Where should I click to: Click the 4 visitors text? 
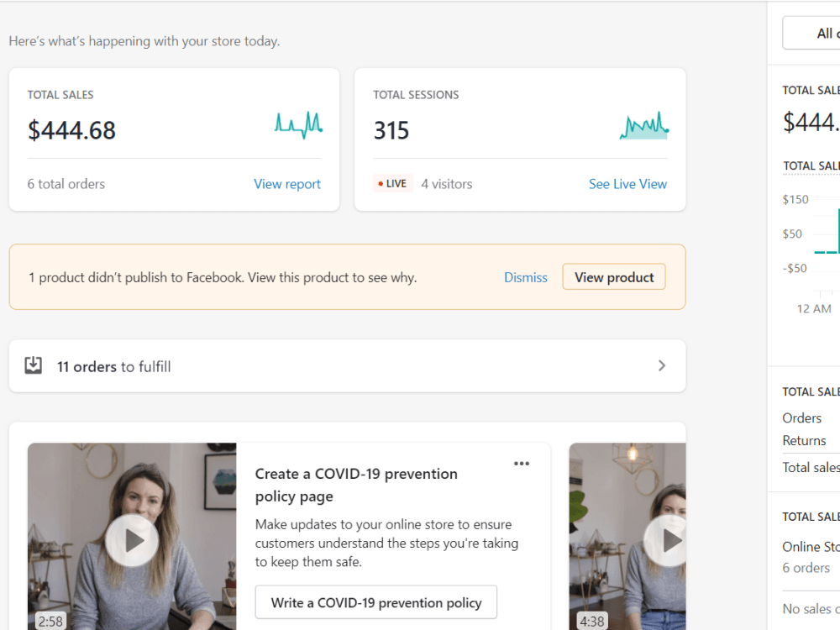coord(447,184)
